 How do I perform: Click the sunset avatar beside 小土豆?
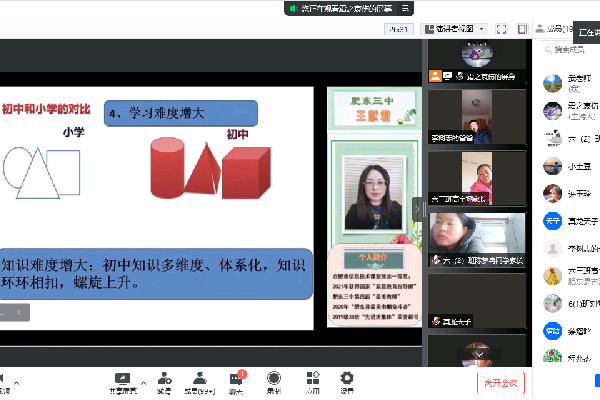coord(553,166)
